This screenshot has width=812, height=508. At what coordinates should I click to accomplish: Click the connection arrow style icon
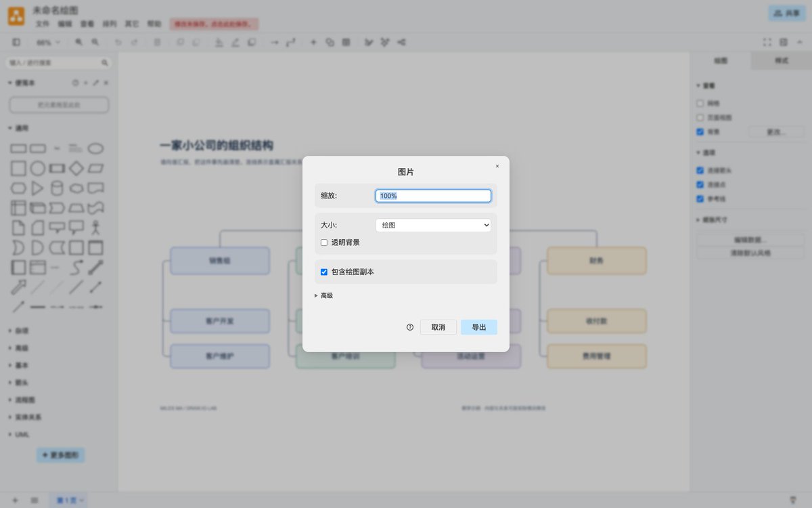click(274, 42)
